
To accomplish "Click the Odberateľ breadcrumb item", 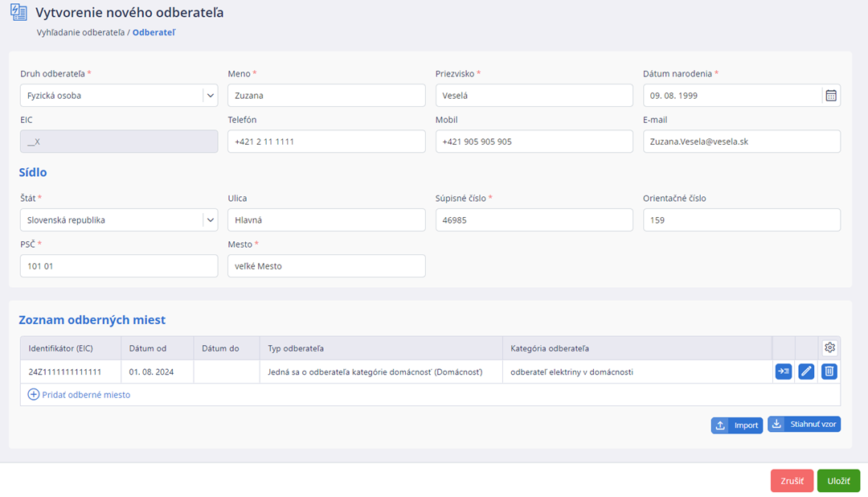I will point(154,33).
